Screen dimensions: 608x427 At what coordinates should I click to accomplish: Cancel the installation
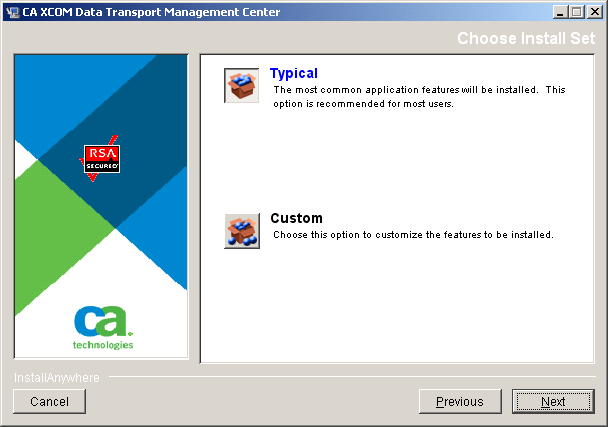click(x=50, y=401)
